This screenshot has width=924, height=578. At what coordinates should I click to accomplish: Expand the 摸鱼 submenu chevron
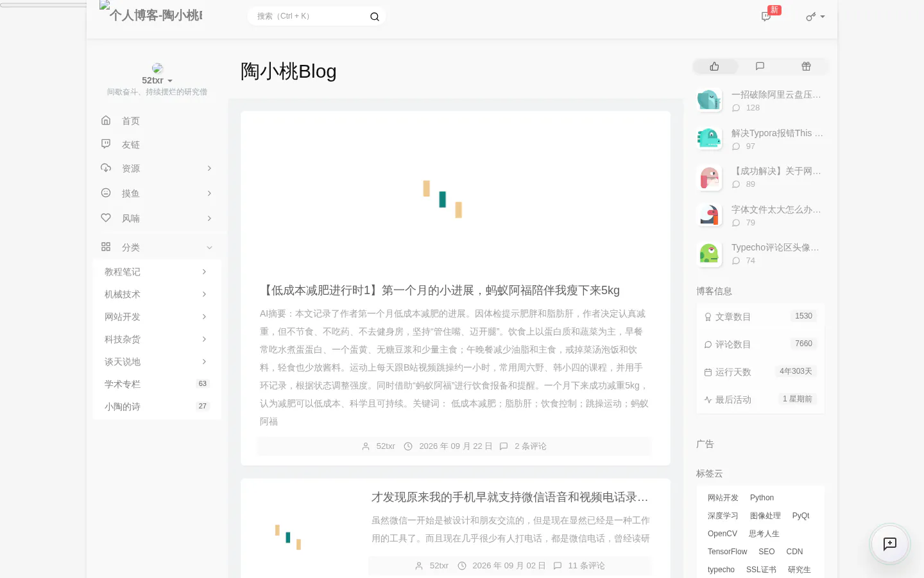pyautogui.click(x=209, y=193)
